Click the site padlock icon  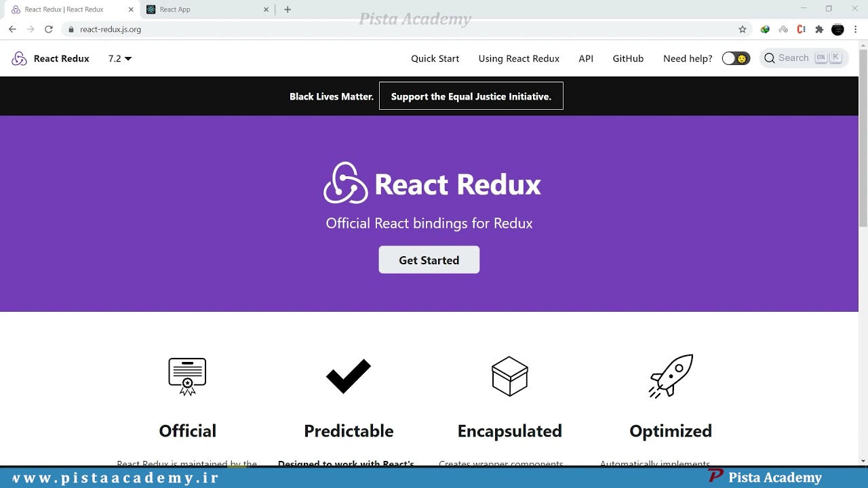71,29
